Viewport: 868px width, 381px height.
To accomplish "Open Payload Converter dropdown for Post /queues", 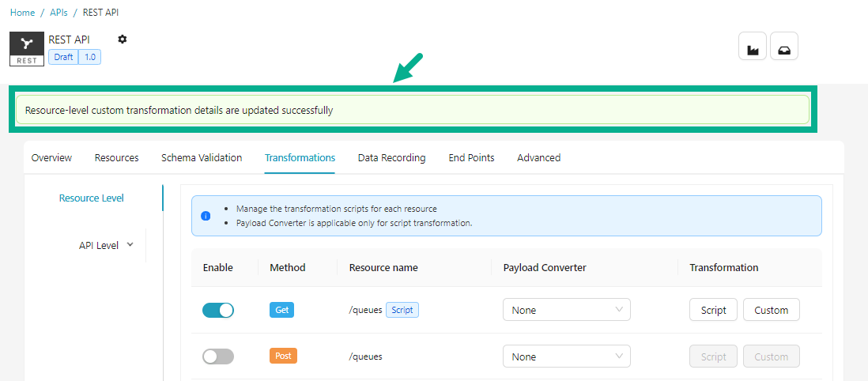I will [566, 356].
